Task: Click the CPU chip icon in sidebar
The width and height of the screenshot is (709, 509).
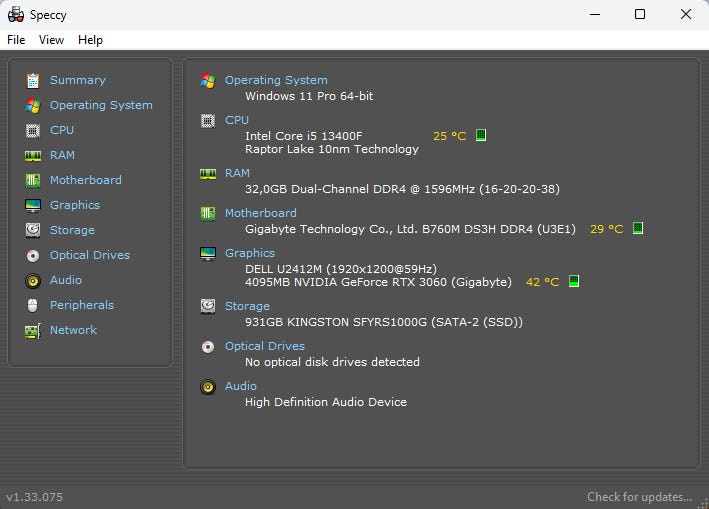Action: pos(33,130)
